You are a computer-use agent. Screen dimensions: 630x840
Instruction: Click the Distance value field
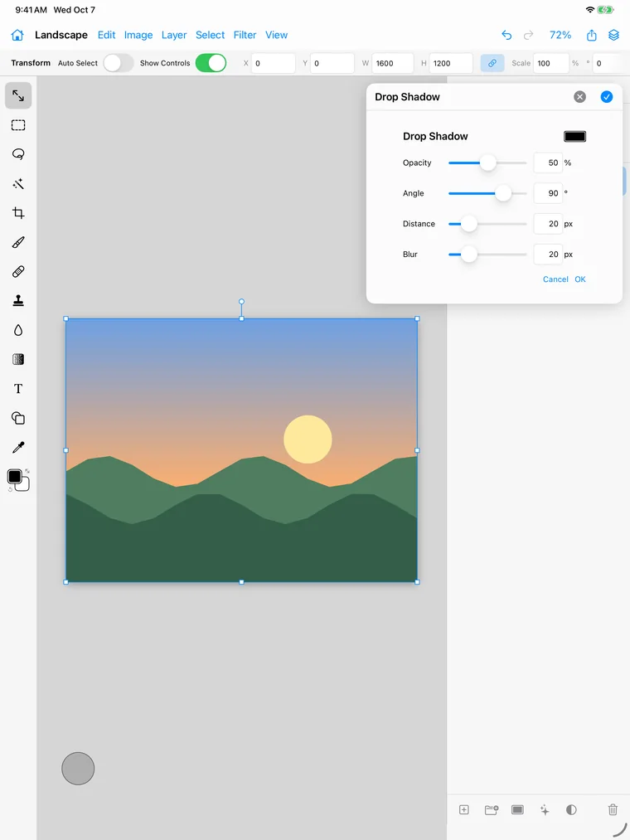547,224
